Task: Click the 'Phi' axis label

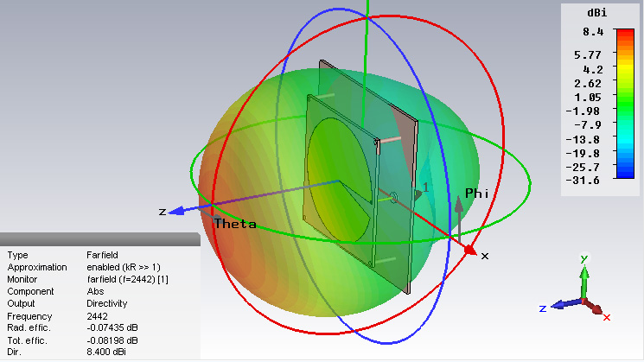Action: (x=477, y=194)
